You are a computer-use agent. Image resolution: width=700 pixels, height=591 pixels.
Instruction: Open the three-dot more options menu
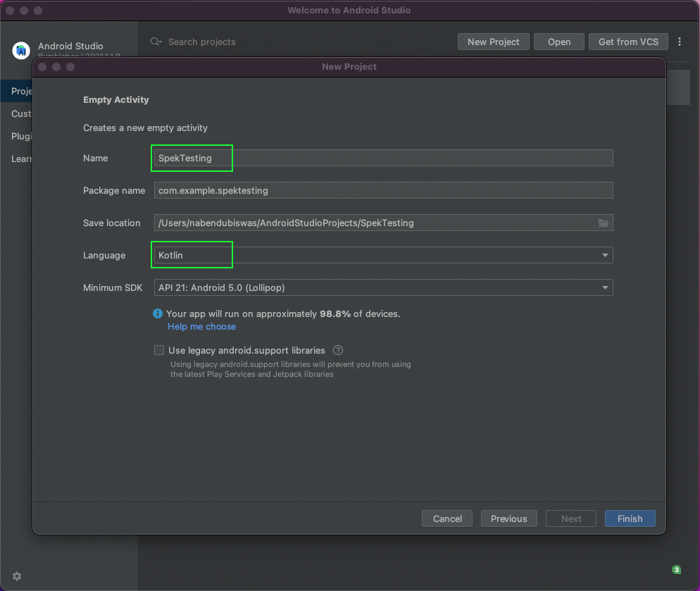(x=680, y=42)
